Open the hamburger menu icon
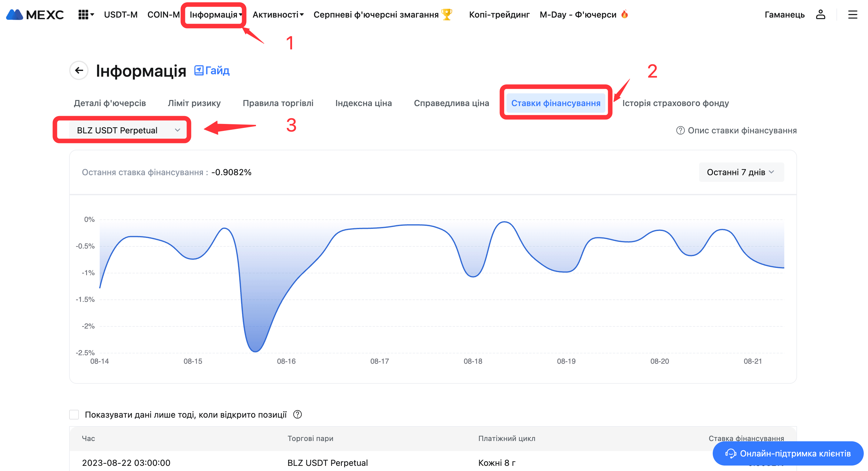The image size is (868, 471). click(853, 15)
